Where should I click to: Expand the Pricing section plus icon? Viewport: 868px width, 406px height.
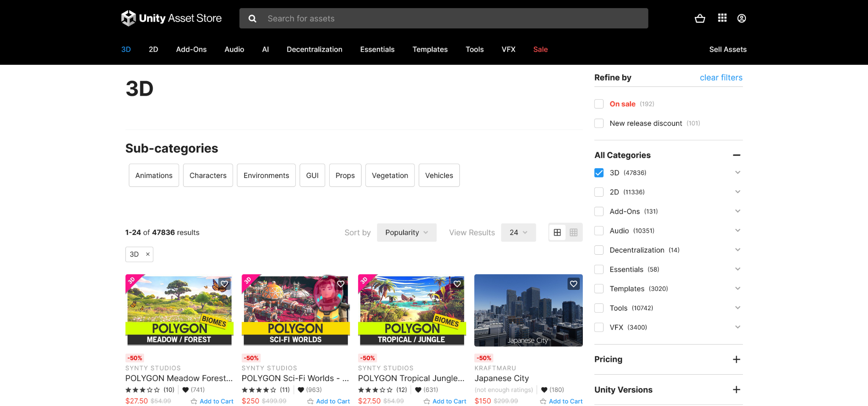pyautogui.click(x=737, y=359)
